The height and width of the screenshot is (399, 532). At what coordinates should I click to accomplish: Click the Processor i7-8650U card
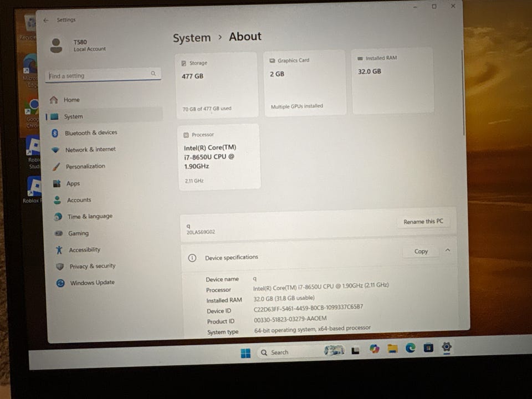pyautogui.click(x=219, y=157)
